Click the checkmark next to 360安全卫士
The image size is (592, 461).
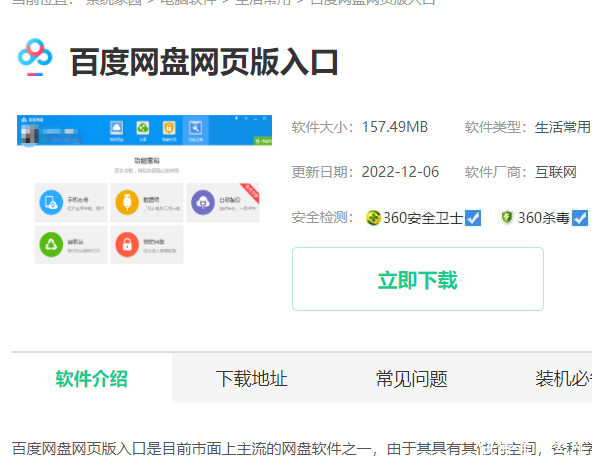(473, 218)
